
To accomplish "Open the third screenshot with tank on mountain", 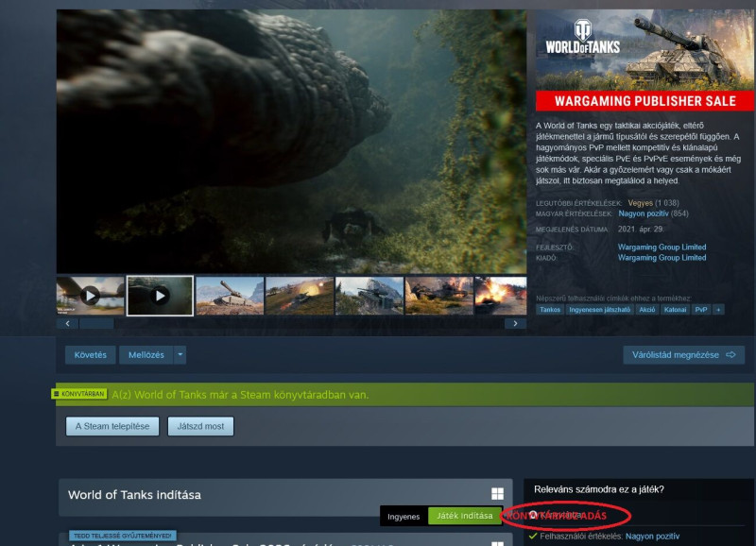I will point(230,296).
